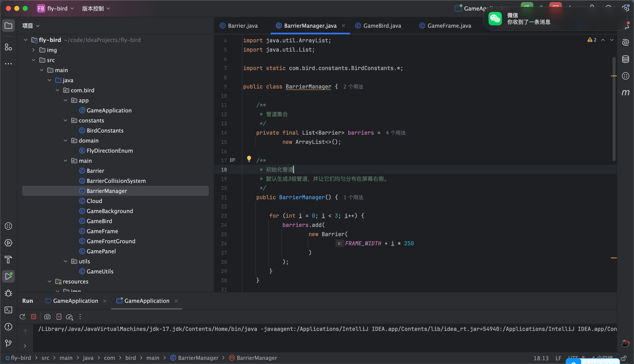Open the WeChat notification banner
This screenshot has width=634, height=364.
pos(555,19)
